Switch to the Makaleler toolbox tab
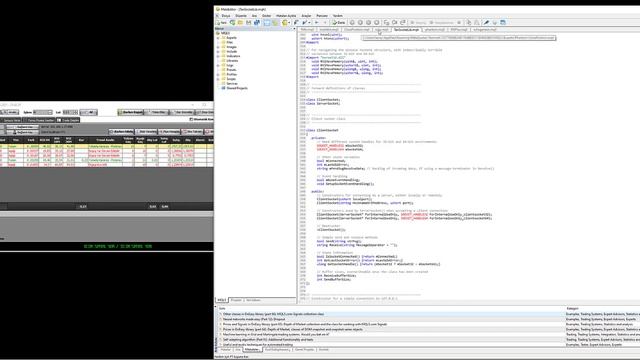Viewport: 640px width, 360px height. tap(252, 350)
